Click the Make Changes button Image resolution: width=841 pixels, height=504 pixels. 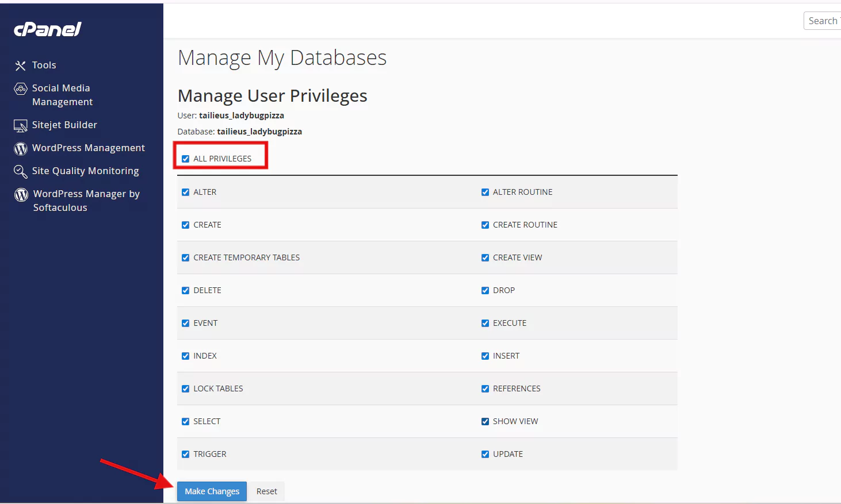tap(212, 491)
